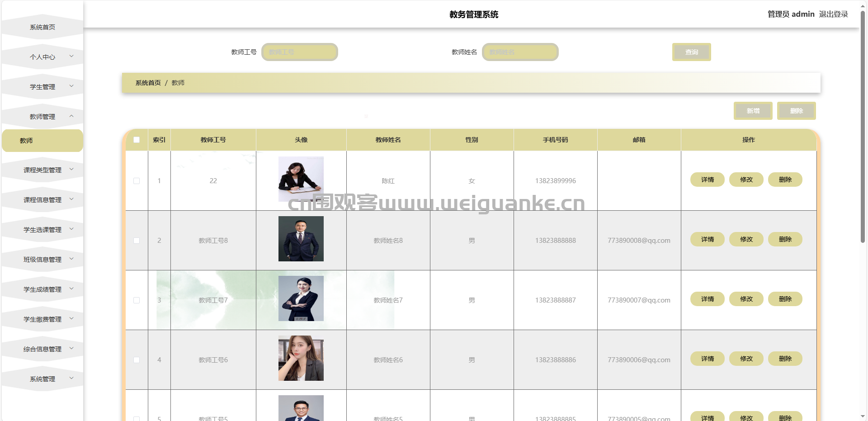Expand the 学生缴费管理 chevron
This screenshot has width=868, height=421.
(x=71, y=318)
